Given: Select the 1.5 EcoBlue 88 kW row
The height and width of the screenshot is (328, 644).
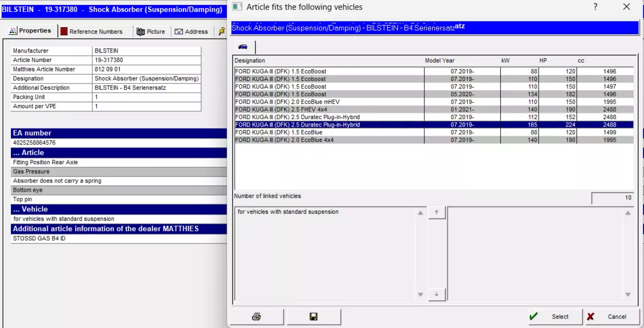Looking at the screenshot, I should 434,132.
